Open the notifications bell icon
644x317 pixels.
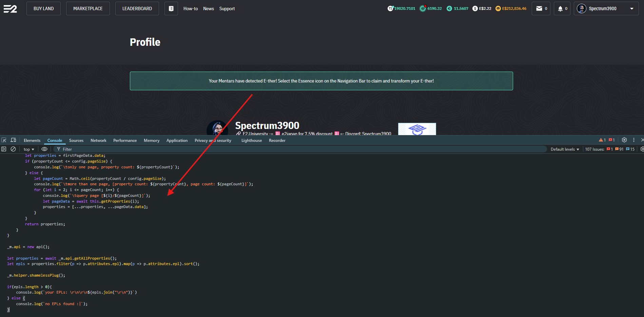coord(560,8)
